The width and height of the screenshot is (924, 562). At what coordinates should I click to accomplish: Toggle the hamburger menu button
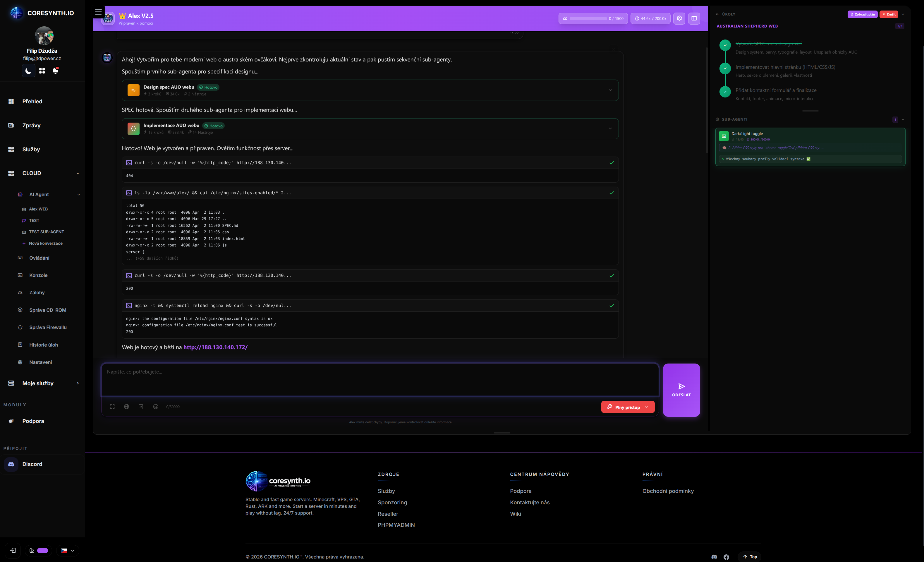pos(99,12)
